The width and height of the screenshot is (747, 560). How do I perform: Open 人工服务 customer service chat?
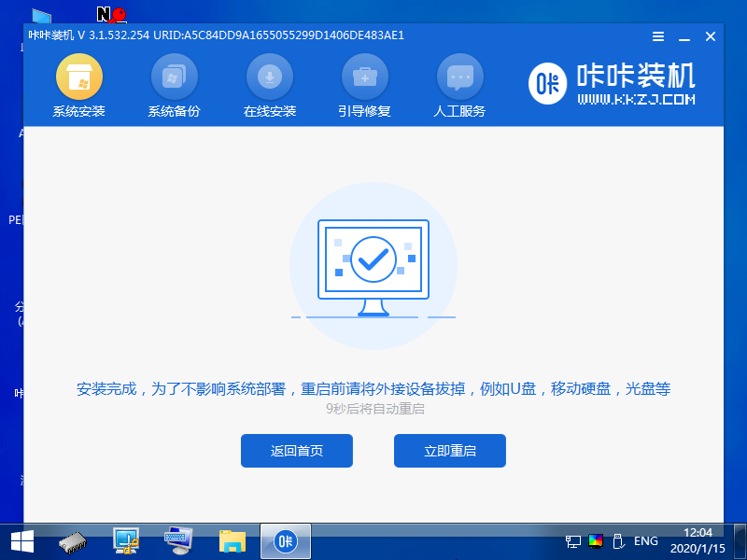click(x=460, y=84)
